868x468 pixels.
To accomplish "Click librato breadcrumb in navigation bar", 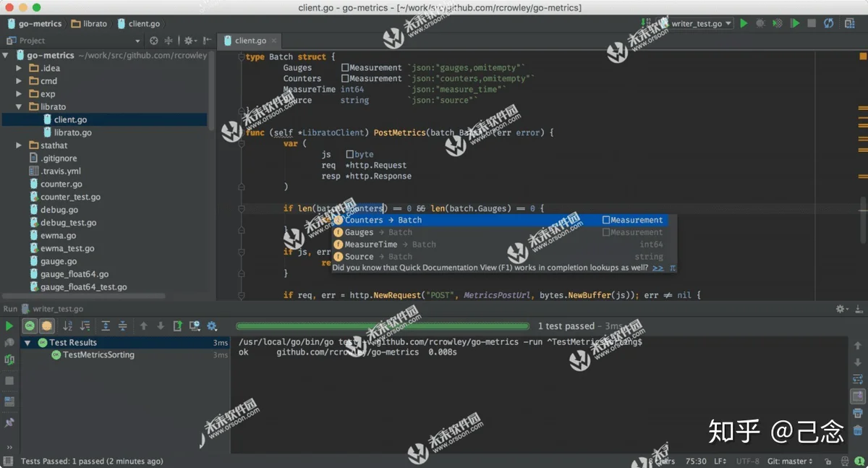I will pos(89,23).
